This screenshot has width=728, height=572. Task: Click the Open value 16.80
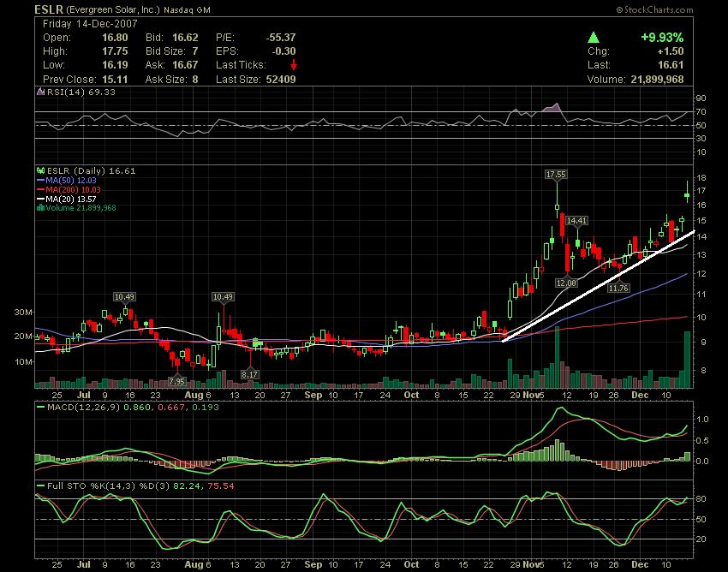pyautogui.click(x=115, y=38)
